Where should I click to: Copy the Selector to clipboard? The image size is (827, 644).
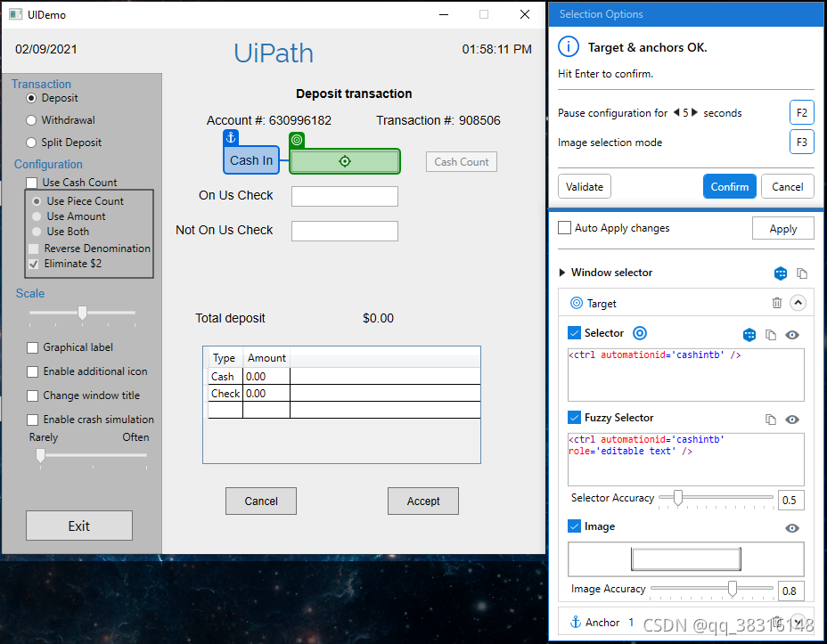coord(771,335)
